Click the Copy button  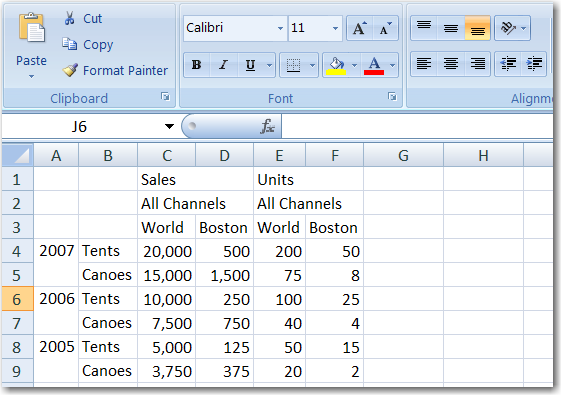[88, 44]
